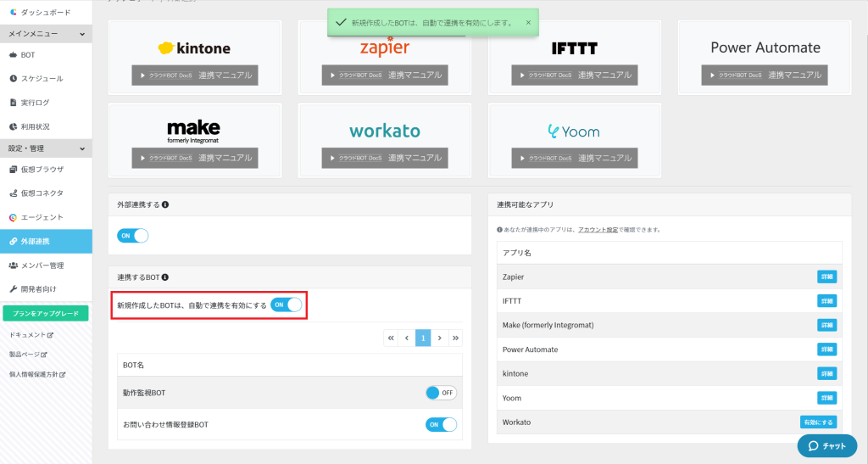Select 外部連携 in the sidebar
The image size is (868, 464).
click(x=46, y=242)
